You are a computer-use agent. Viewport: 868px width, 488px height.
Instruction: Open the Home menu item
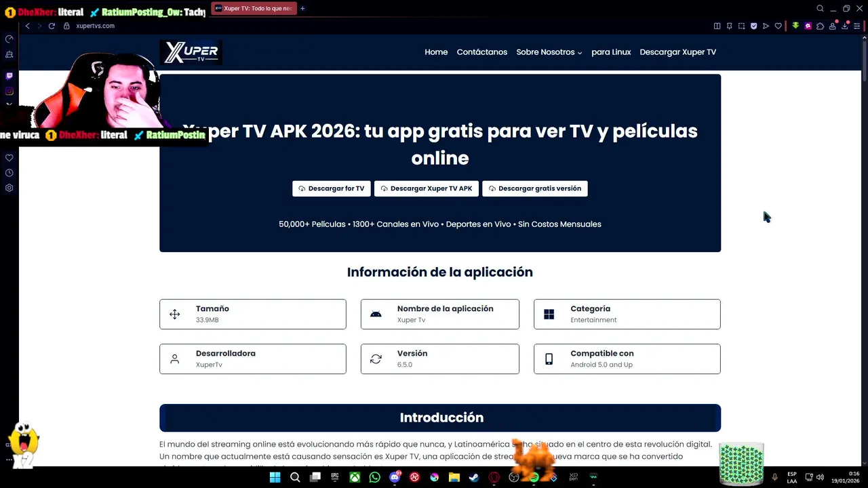[436, 52]
